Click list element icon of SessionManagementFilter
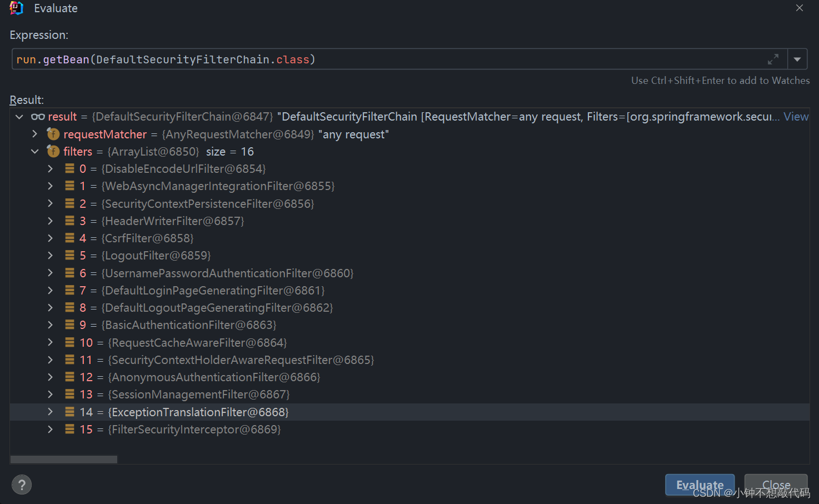This screenshot has height=504, width=819. 69,394
